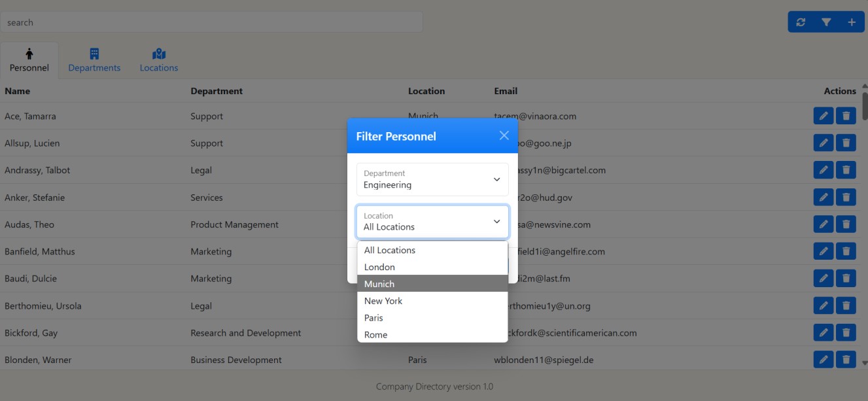868x401 pixels.
Task: Collapse the Location dropdown
Action: click(x=432, y=222)
